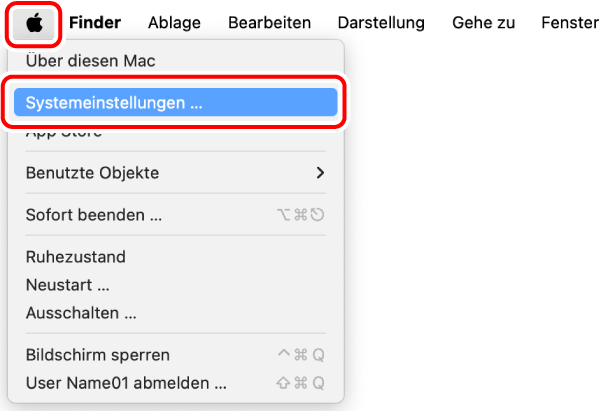Open the Gehe zu menu

coord(482,22)
